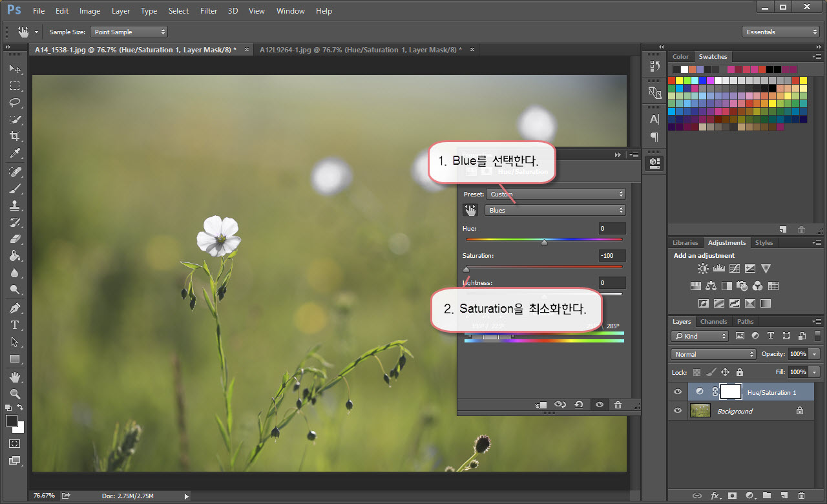Switch to the Styles tab
The height and width of the screenshot is (504, 827).
[x=764, y=242]
